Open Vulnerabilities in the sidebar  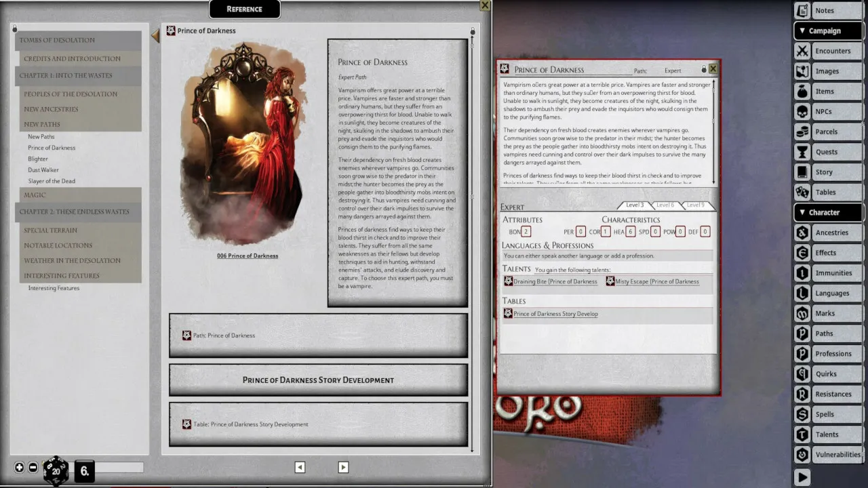tap(828, 454)
